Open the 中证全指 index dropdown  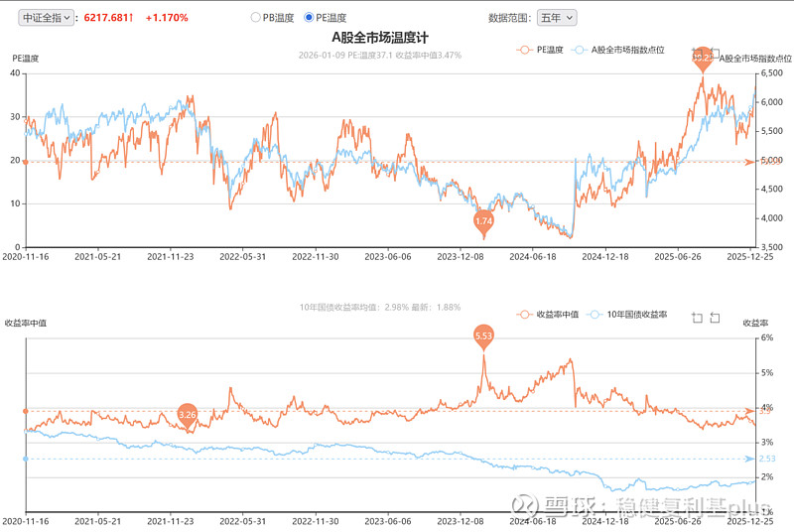tap(46, 18)
